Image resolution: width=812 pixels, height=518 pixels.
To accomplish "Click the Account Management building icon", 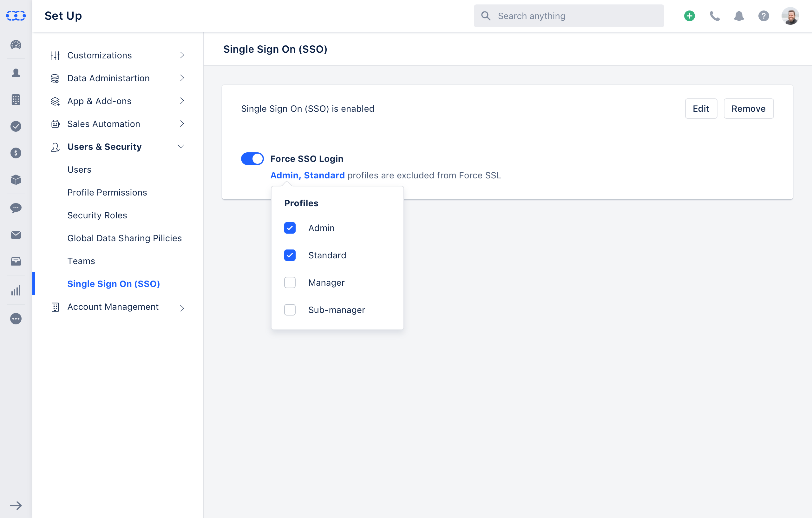I will point(55,307).
